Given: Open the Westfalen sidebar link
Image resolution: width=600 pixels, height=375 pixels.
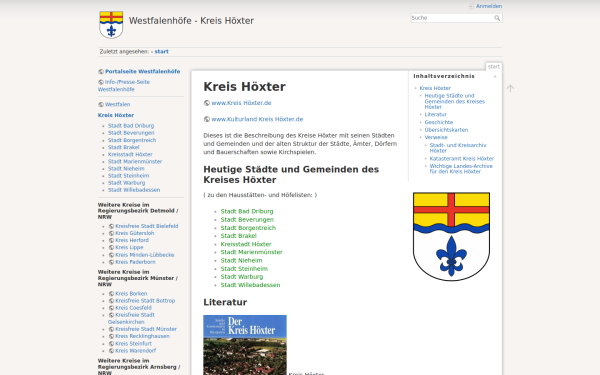Looking at the screenshot, I should point(117,104).
